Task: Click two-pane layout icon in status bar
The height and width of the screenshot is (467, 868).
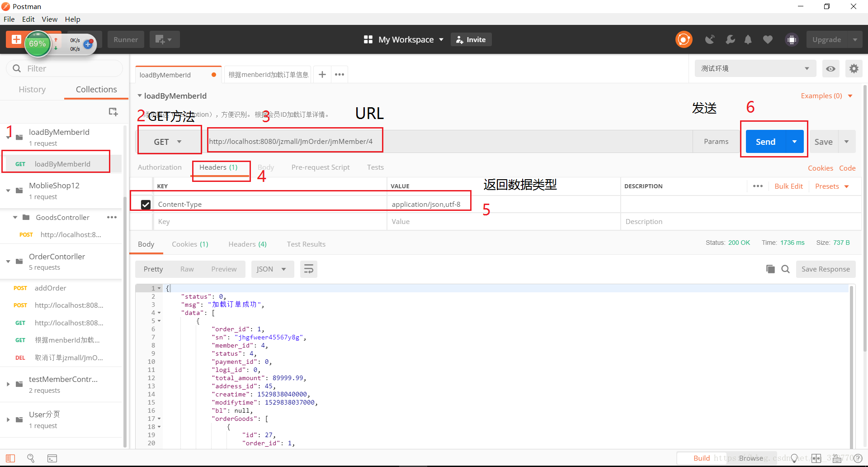Action: (816, 458)
